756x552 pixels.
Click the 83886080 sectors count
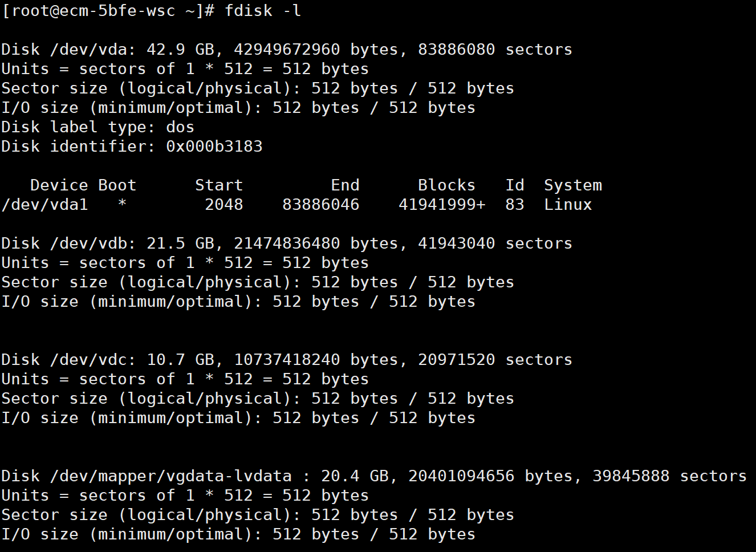coord(456,50)
